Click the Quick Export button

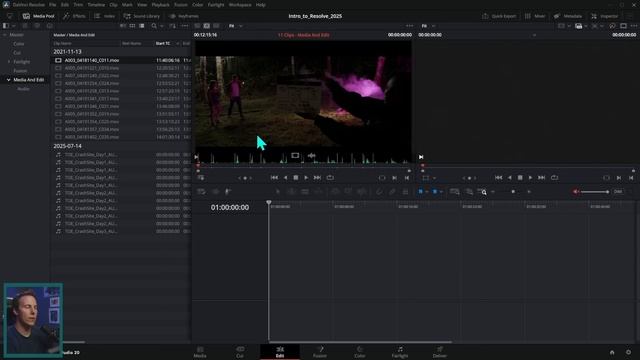click(499, 16)
